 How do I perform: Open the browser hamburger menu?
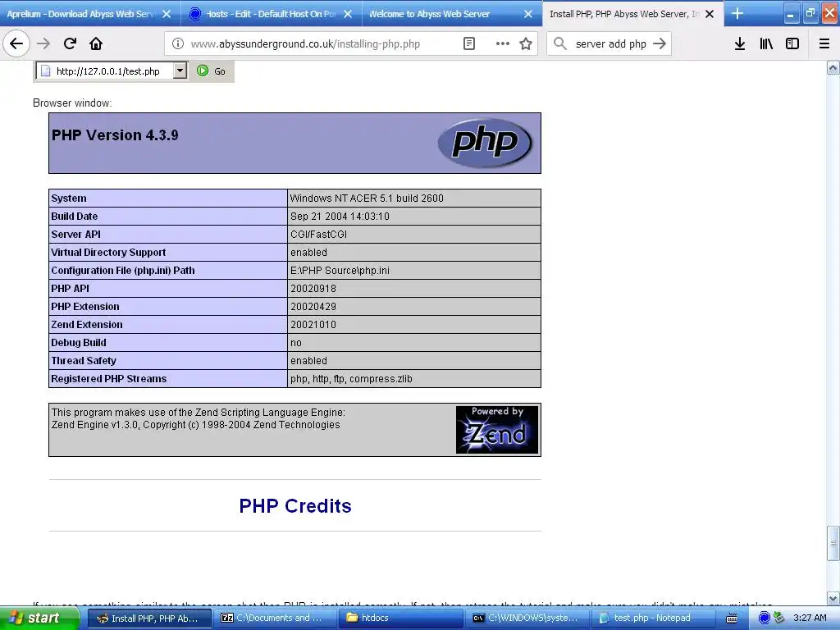(x=824, y=44)
